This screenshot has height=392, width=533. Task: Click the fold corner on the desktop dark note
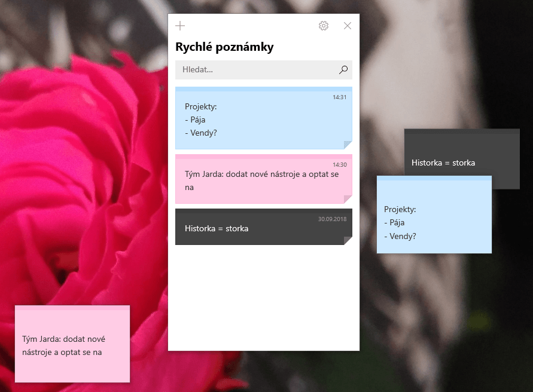tap(515, 185)
